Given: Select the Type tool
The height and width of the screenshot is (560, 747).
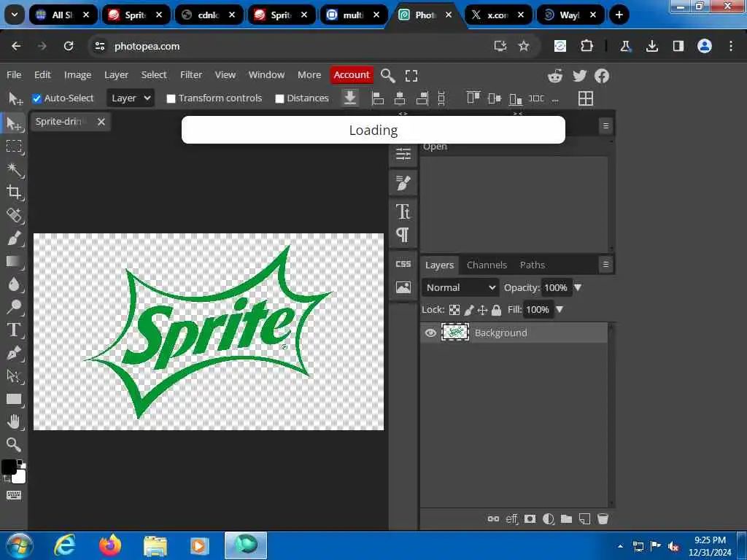Looking at the screenshot, I should click(14, 330).
